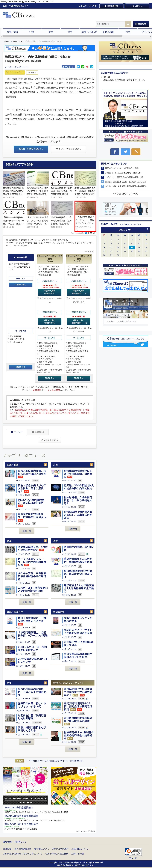Click 記事一覧 button under 医療・看護 section

[26, 531]
